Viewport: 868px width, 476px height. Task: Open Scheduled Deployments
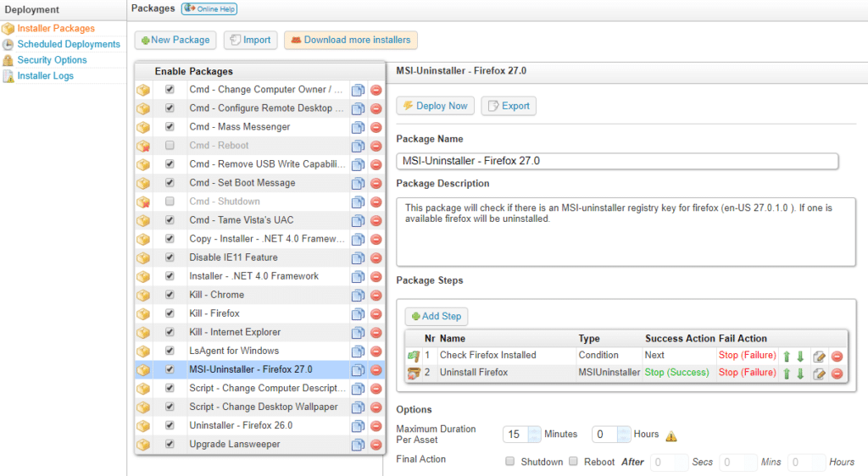click(69, 44)
